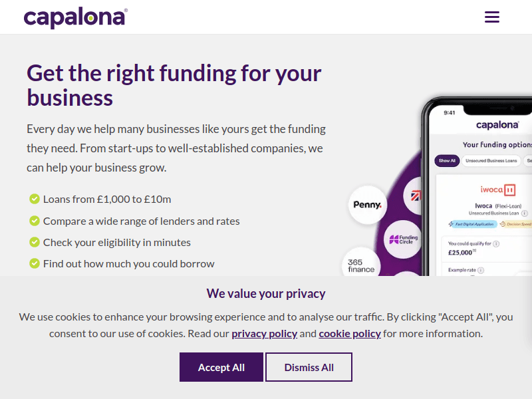Click the 365 finance logo bubble
Screen dimensions: 532x399
361,266
